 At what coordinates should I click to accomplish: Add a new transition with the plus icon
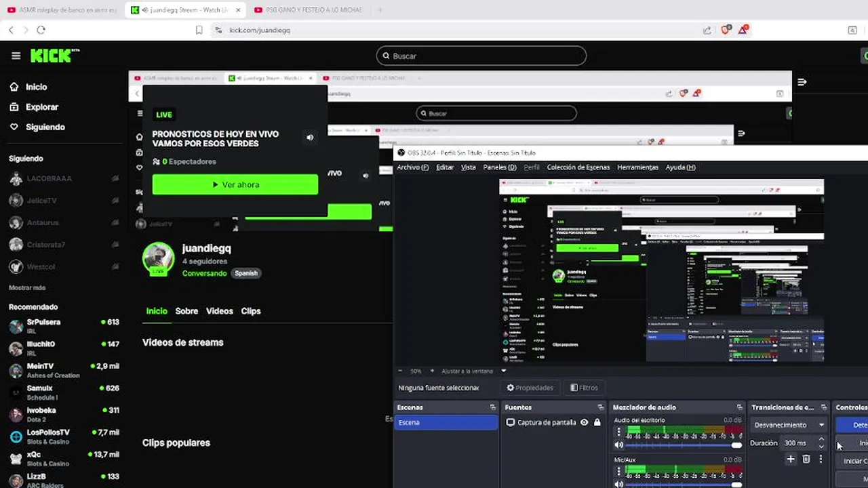pos(791,459)
